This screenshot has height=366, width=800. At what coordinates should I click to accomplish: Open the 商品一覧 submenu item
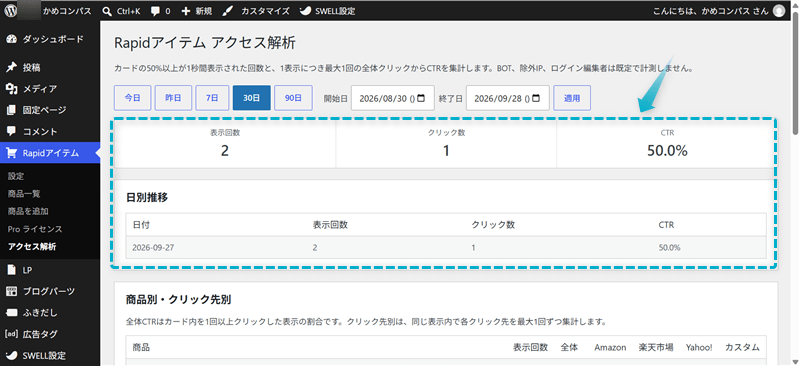(x=24, y=193)
